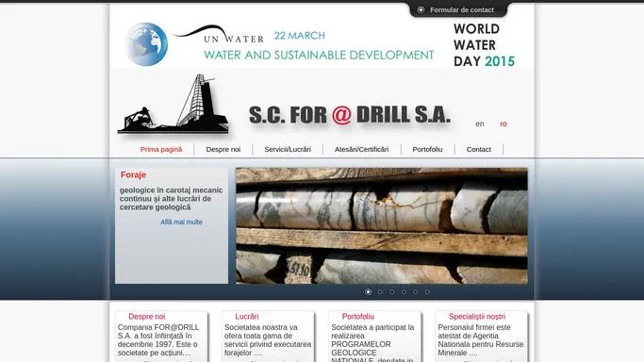Click the Specialiștii noștri card heading
Image resolution: width=644 pixels, height=362 pixels.
pyautogui.click(x=477, y=317)
